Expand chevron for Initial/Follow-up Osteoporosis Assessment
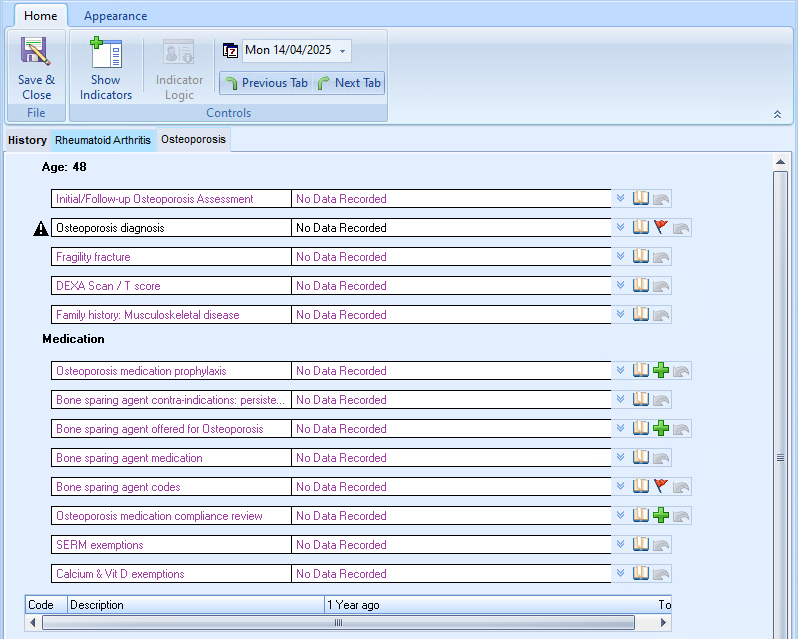This screenshot has width=798, height=639. point(620,198)
